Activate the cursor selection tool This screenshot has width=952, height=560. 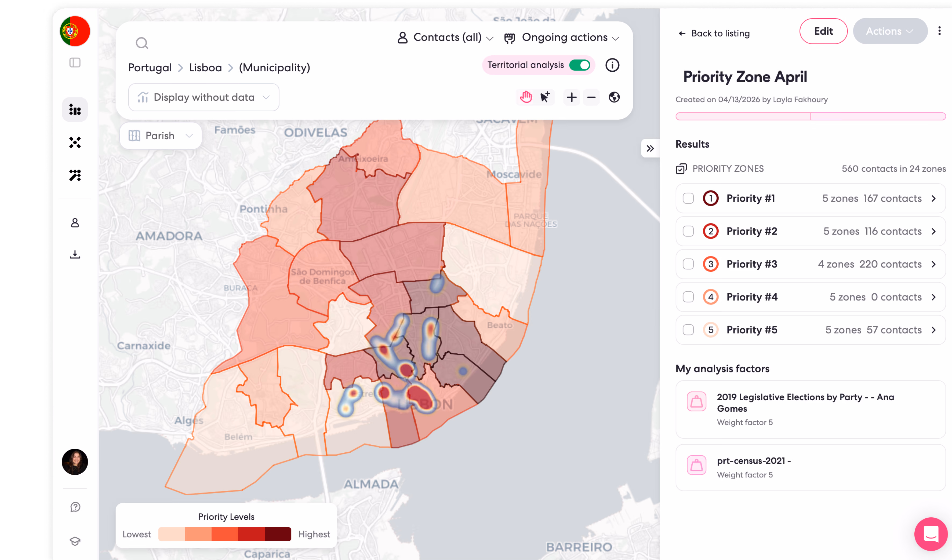point(545,97)
